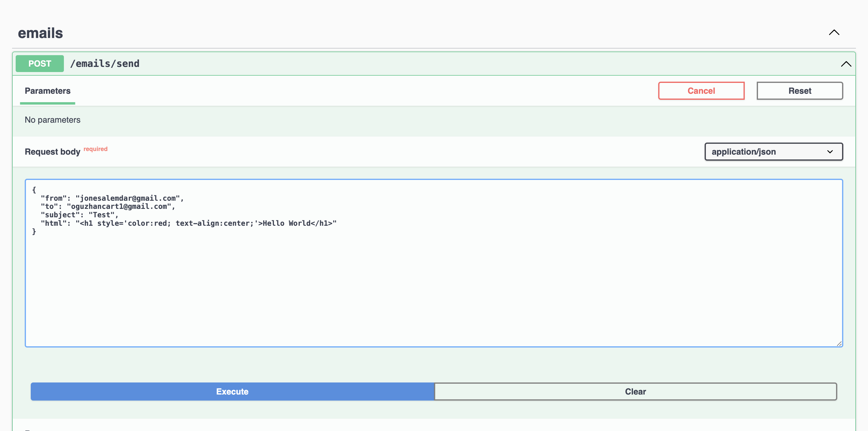Screen dimensions: 868x431
Task: Click the content type dropdown arrow
Action: pyautogui.click(x=830, y=152)
